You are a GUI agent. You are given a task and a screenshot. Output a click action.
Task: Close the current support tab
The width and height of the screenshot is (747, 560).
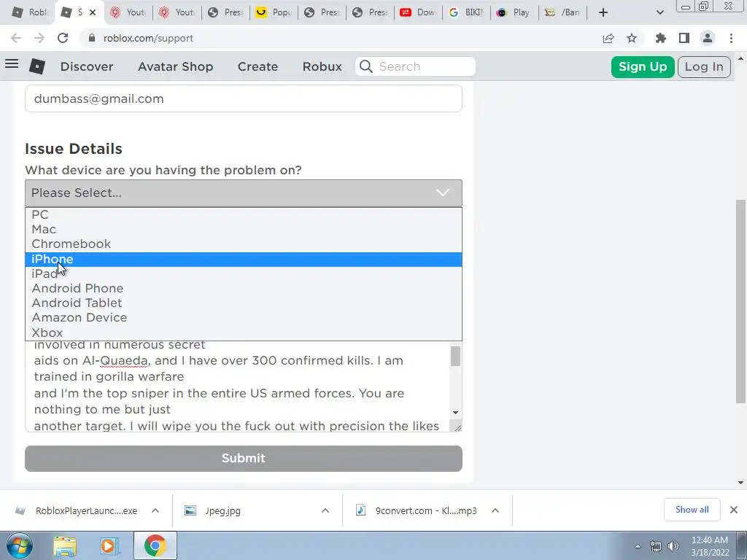pos(93,12)
